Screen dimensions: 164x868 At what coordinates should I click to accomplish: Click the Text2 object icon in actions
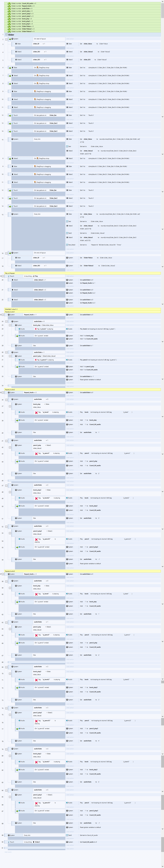(x=67, y=233)
